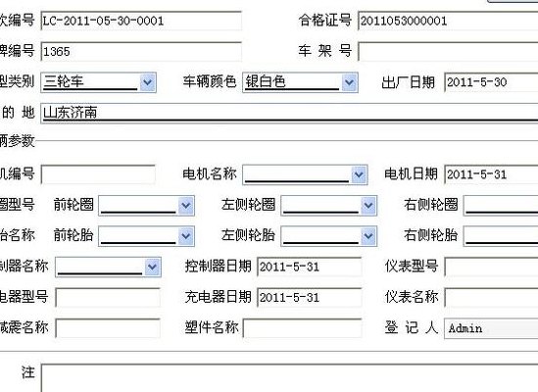Viewport: 538px width, 392px height.
Task: Click the LC-2011-05-30-0001 number field
Action: click(141, 21)
